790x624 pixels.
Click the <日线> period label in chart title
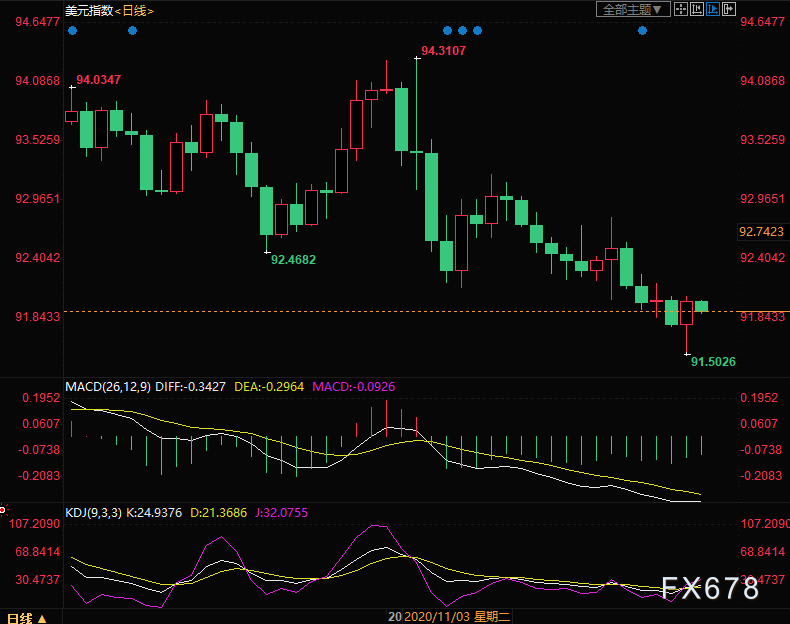[135, 9]
